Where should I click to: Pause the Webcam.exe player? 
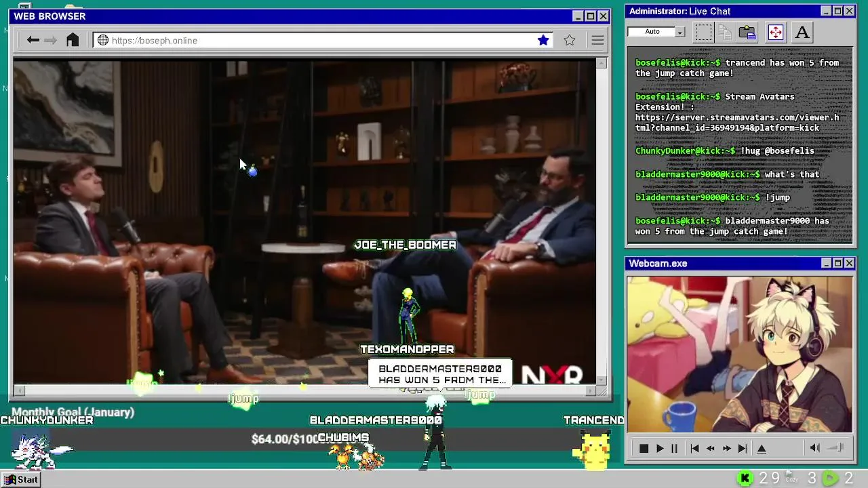(x=674, y=448)
